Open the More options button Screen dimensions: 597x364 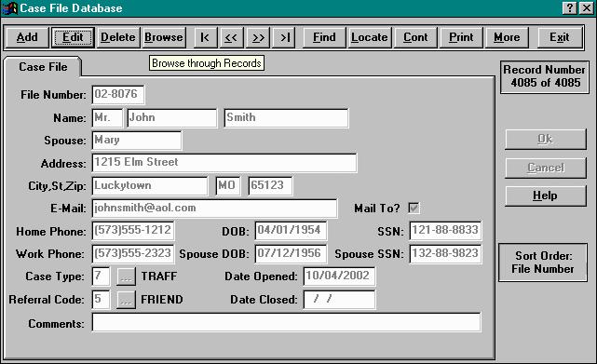tap(507, 37)
